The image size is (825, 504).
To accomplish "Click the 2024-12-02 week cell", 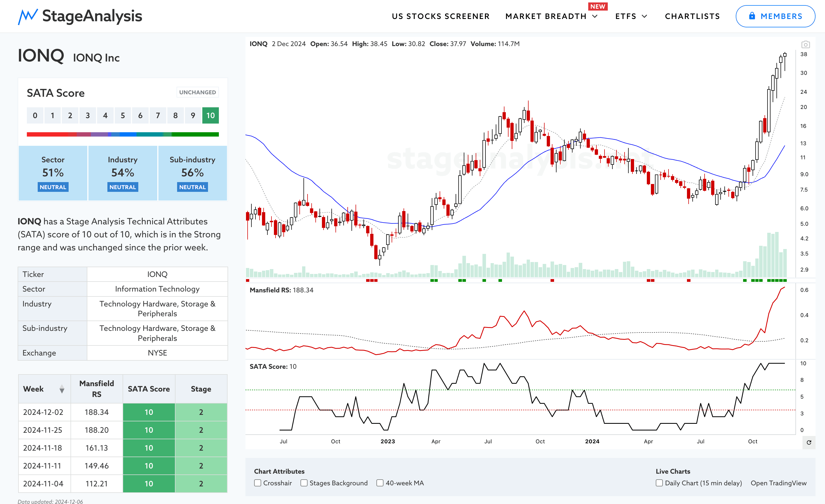I will click(44, 412).
